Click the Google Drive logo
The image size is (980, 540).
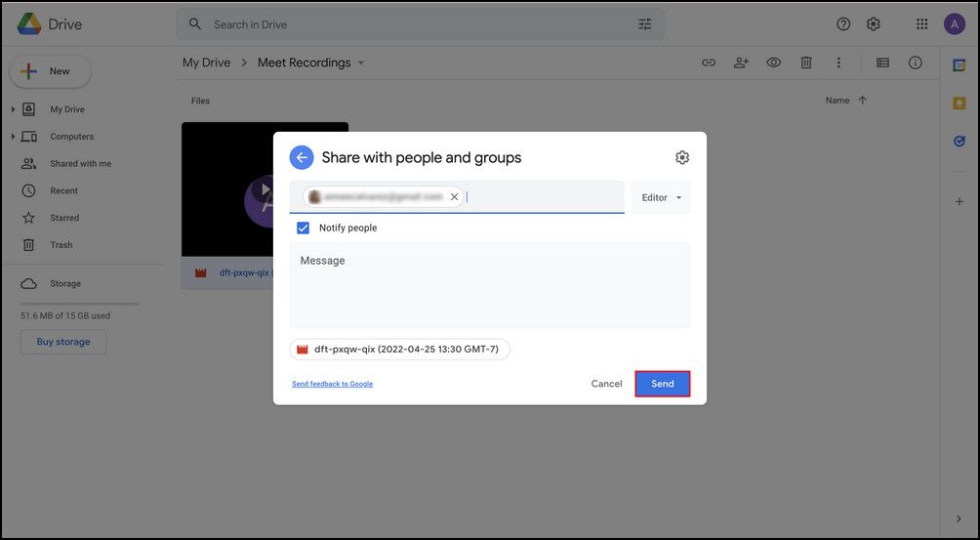click(29, 24)
